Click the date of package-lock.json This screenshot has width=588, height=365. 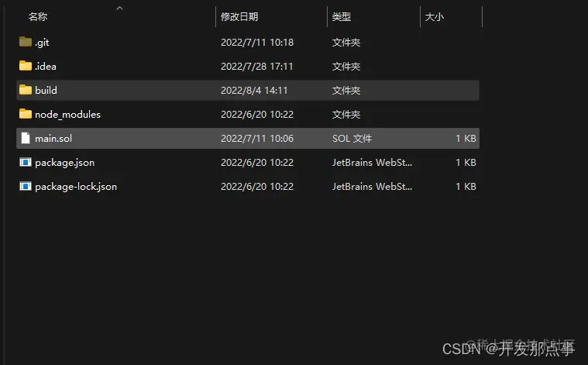coord(257,187)
